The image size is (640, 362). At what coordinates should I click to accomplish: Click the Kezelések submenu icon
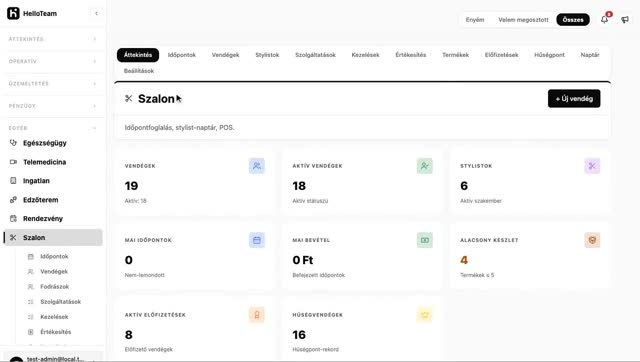coord(31,317)
